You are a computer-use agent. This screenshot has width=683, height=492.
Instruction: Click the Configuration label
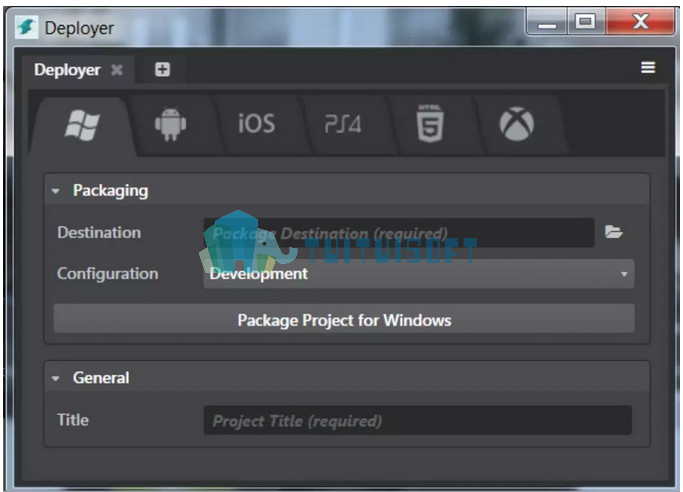(x=108, y=274)
